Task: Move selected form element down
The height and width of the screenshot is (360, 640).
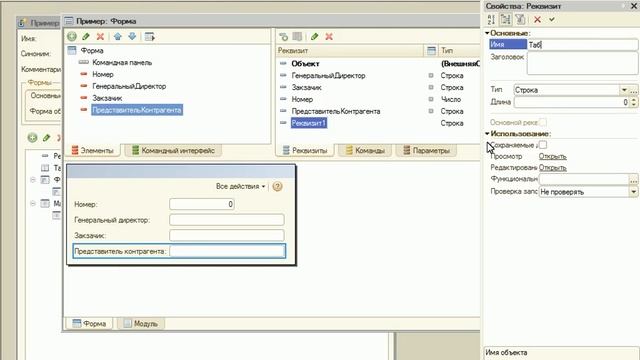Action: [x=132, y=37]
